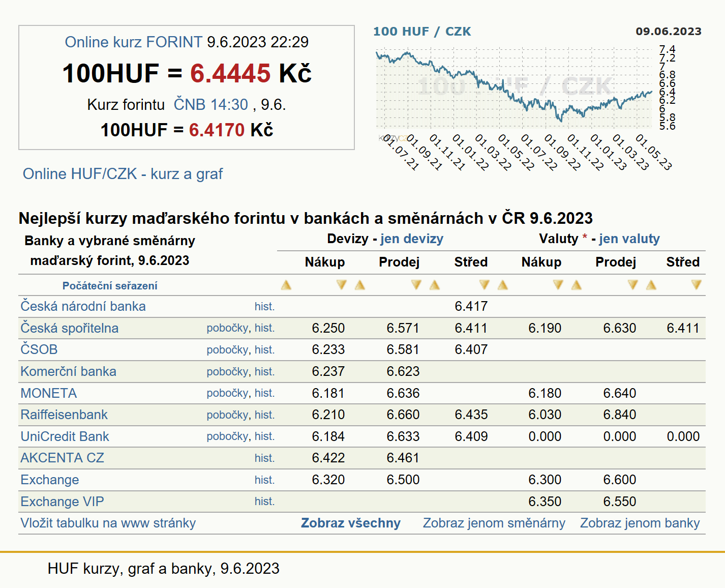This screenshot has width=725, height=588.
Task: View pobočky of UniCredit Bank
Action: point(227,436)
